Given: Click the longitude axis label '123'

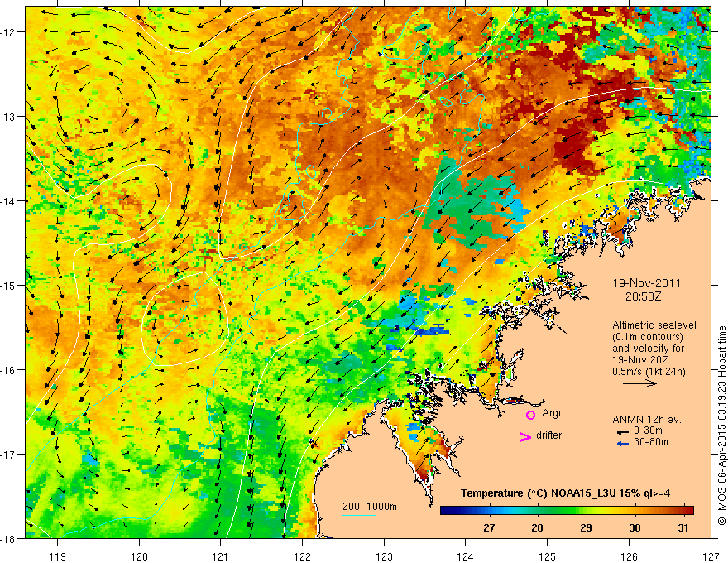Looking at the screenshot, I should (x=384, y=556).
